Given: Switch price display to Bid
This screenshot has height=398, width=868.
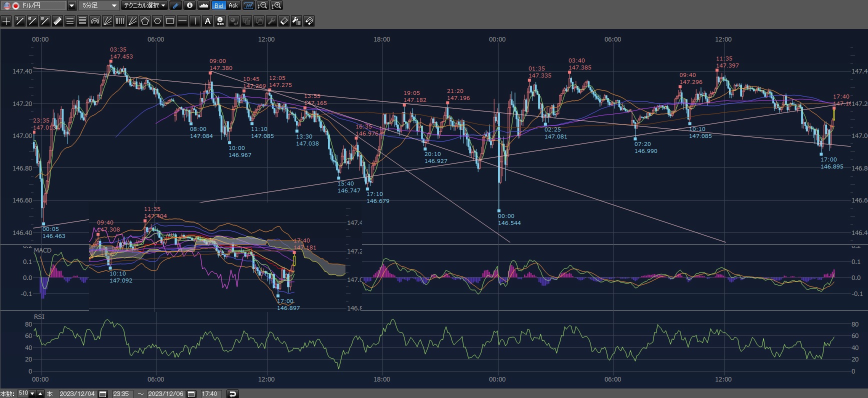Looking at the screenshot, I should pos(218,5).
